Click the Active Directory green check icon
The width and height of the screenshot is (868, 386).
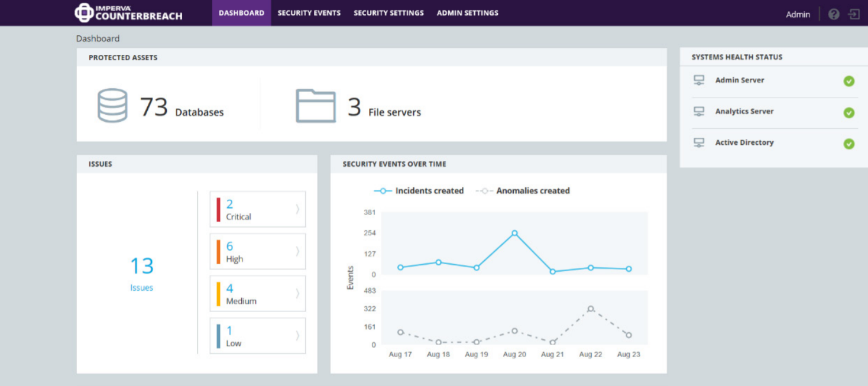click(x=848, y=144)
